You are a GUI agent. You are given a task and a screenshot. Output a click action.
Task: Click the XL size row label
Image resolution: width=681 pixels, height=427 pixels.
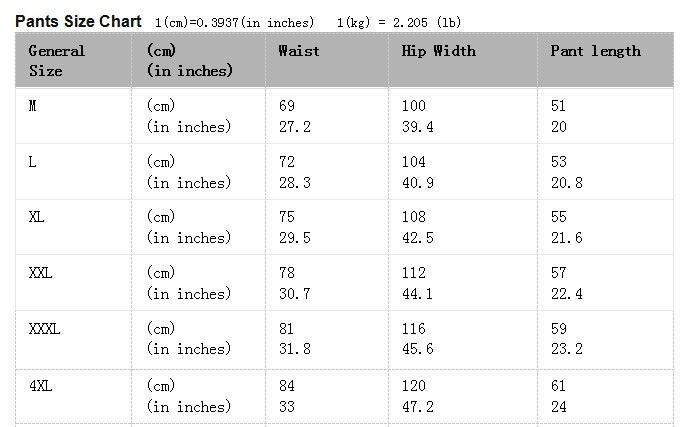(x=37, y=216)
